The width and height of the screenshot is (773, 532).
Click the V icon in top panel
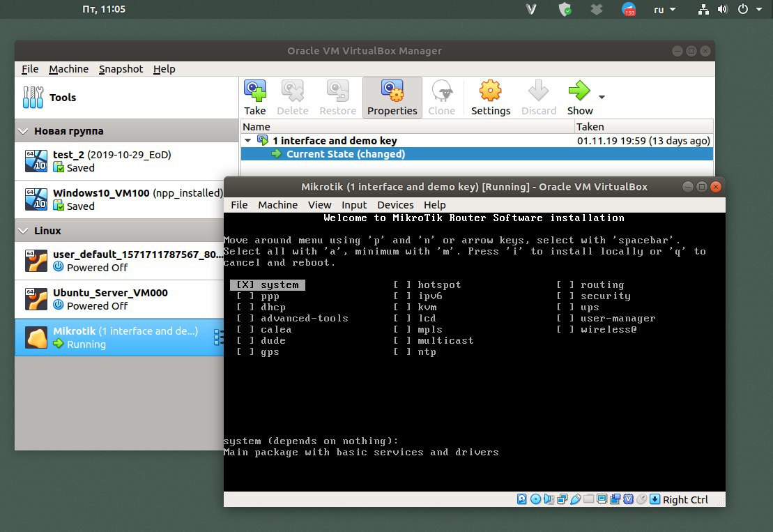click(x=531, y=9)
